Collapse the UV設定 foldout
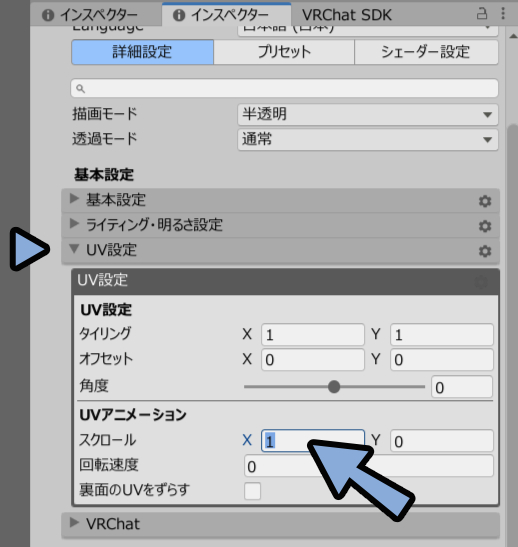518x547 pixels. [74, 249]
